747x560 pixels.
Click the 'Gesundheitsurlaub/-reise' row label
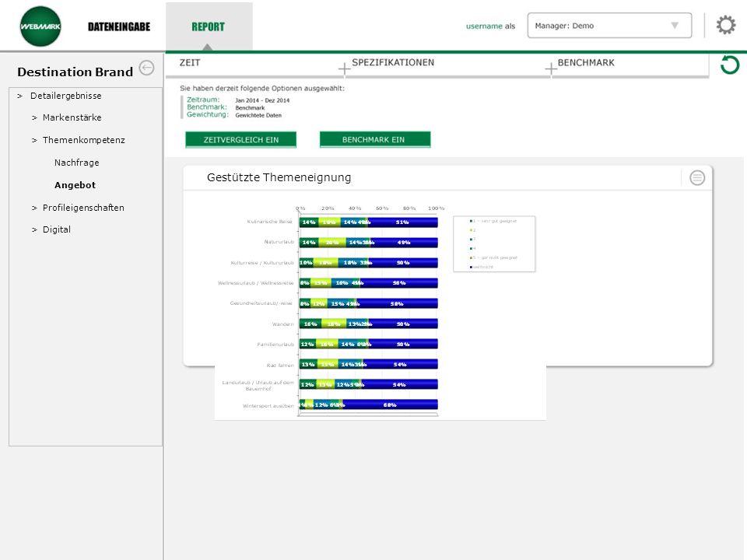pyautogui.click(x=261, y=303)
